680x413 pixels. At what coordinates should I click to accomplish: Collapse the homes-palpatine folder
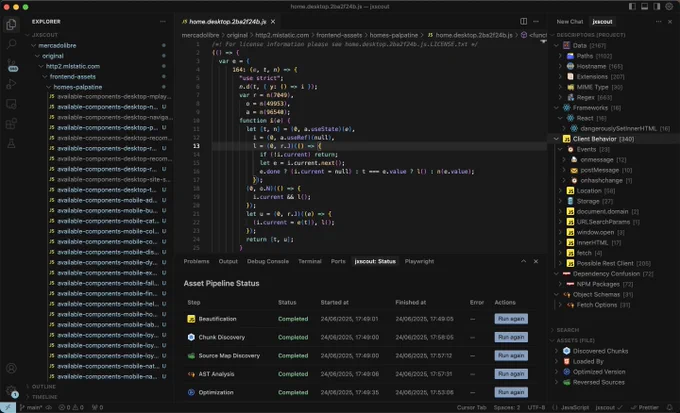tap(49, 87)
